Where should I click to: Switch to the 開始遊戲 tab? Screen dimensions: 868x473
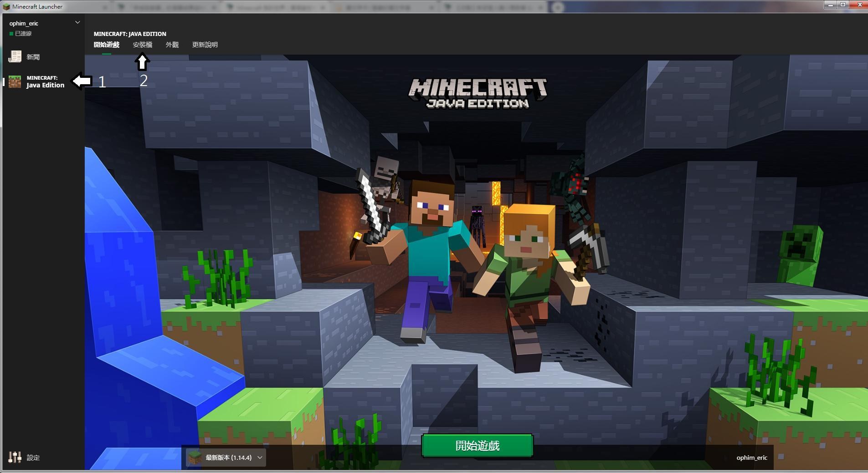pos(107,45)
